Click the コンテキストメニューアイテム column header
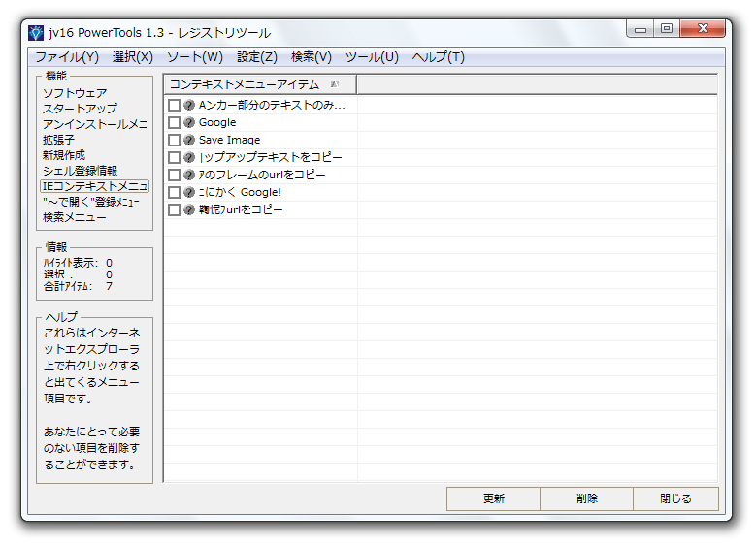The width and height of the screenshot is (756, 546). 260,84
